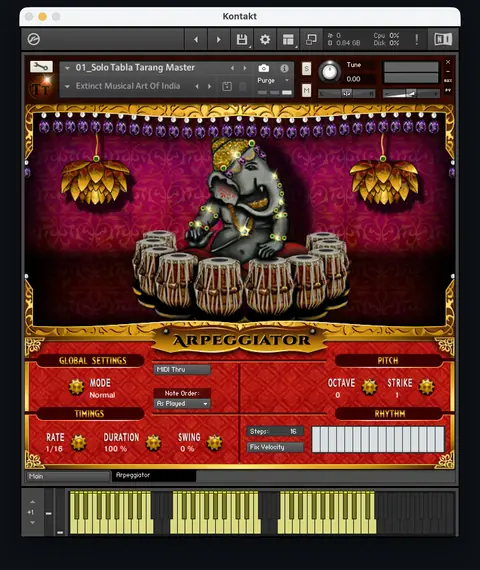
Task: Click the Steps value field showing 16
Action: click(x=275, y=431)
